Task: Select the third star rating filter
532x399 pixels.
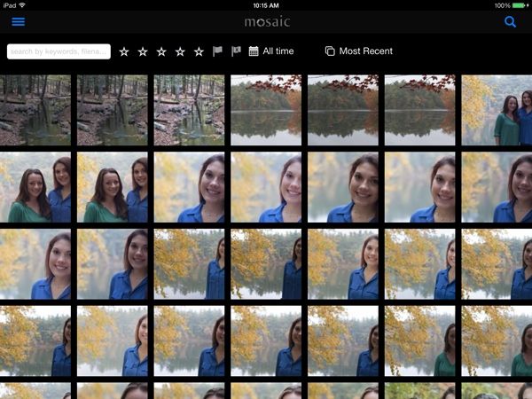Action: click(161, 51)
